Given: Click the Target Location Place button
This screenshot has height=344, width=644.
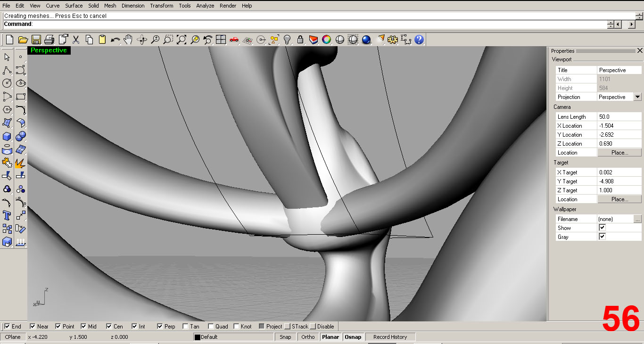Looking at the screenshot, I should (x=619, y=199).
